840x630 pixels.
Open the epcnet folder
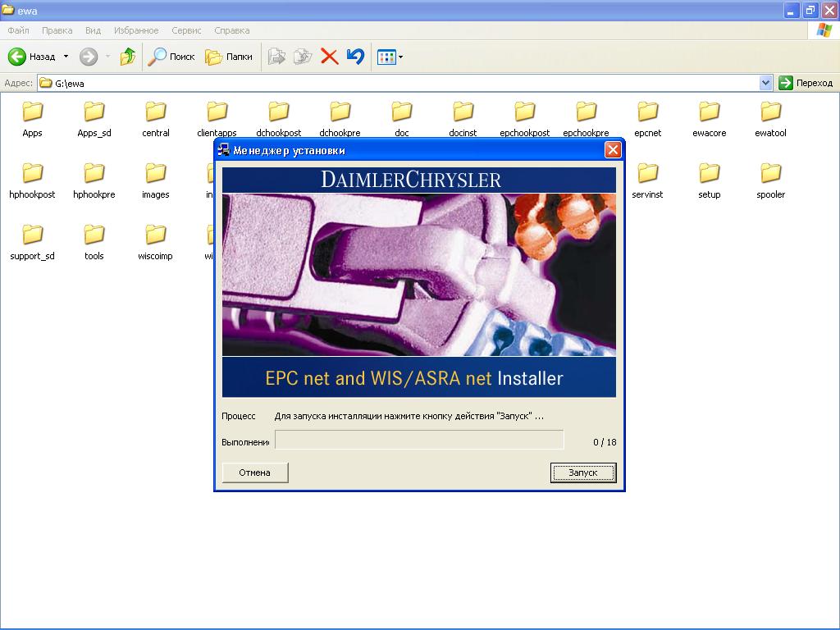pos(648,119)
